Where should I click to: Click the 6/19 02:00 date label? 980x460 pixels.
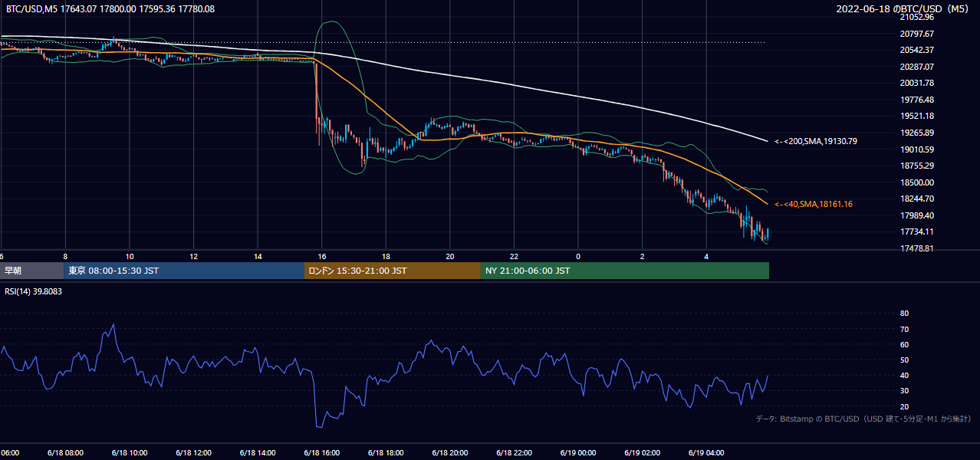click(642, 452)
